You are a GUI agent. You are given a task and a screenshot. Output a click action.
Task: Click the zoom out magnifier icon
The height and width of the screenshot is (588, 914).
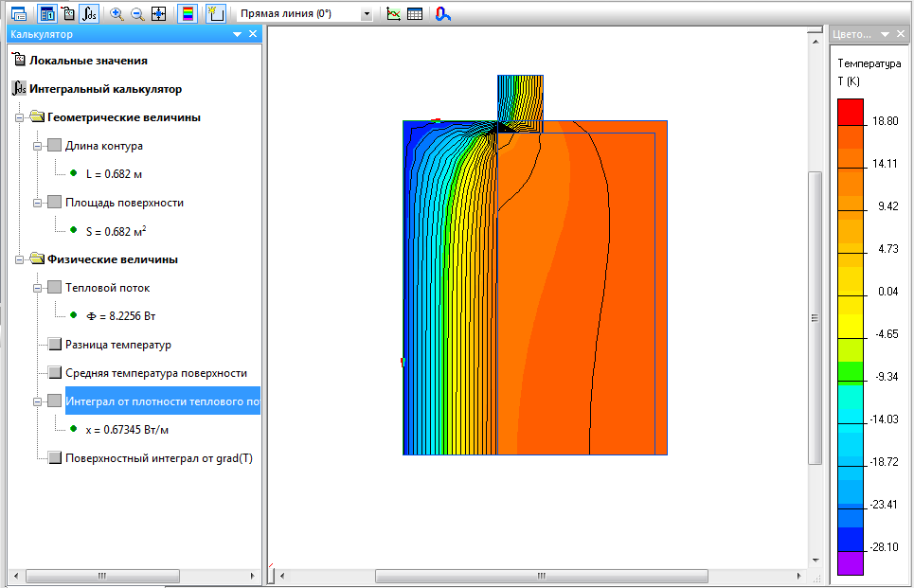coord(137,14)
